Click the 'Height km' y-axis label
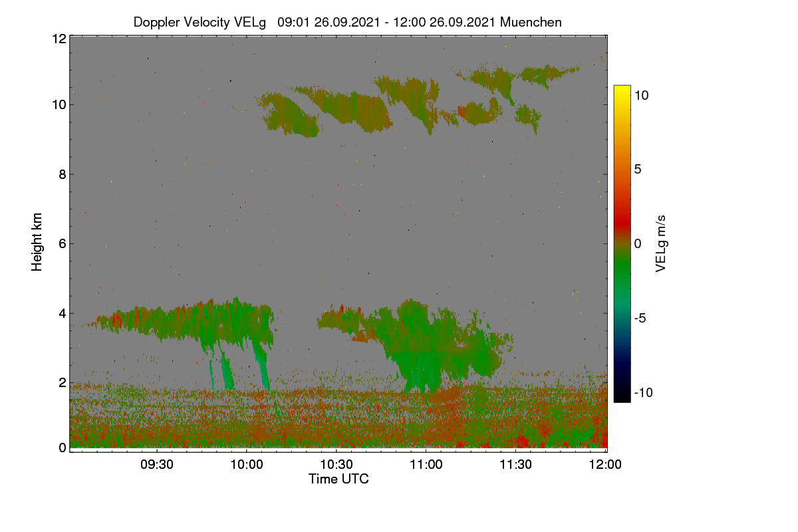 pyautogui.click(x=37, y=243)
